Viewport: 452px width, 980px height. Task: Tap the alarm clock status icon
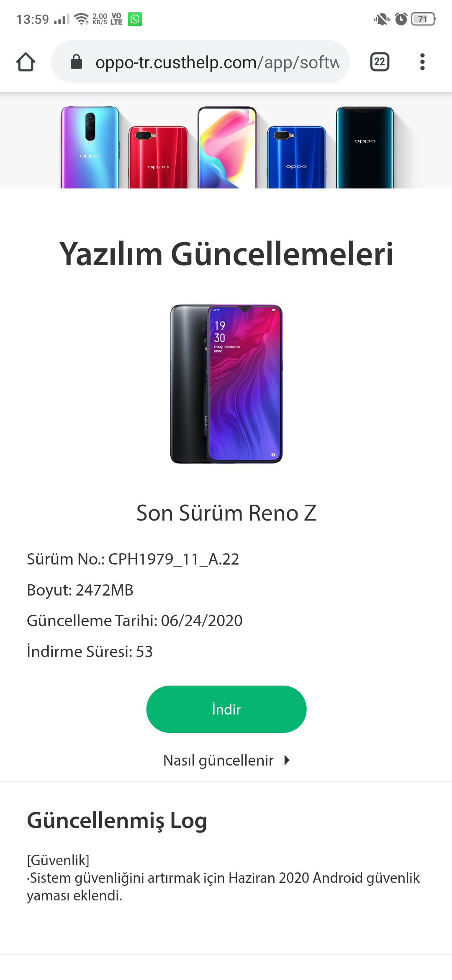tap(401, 19)
